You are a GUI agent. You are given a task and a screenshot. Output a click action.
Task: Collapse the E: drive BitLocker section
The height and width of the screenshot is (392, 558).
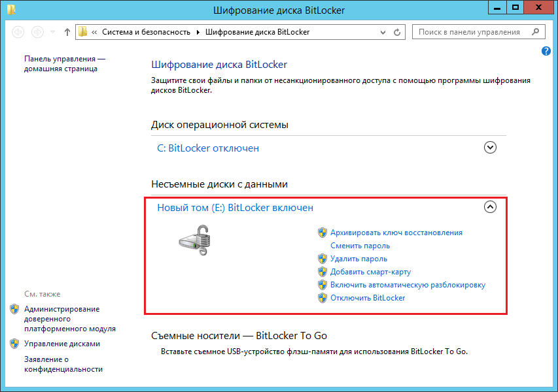(490, 207)
